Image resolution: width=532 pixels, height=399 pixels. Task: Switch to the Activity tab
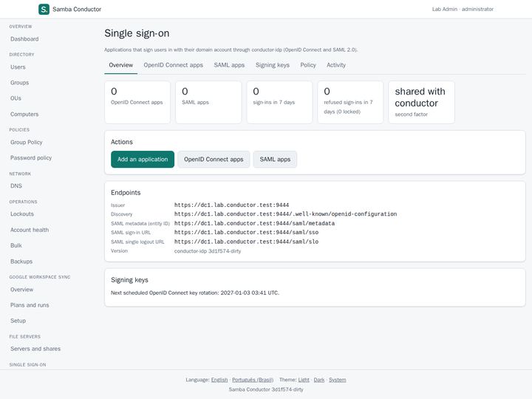pos(336,65)
